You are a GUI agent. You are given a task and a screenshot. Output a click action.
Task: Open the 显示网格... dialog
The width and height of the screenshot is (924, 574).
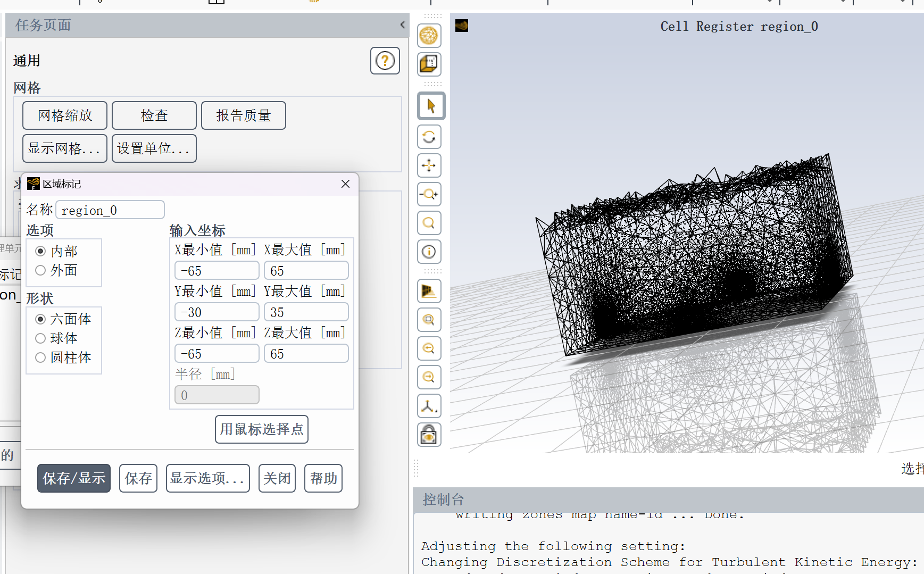(x=65, y=148)
